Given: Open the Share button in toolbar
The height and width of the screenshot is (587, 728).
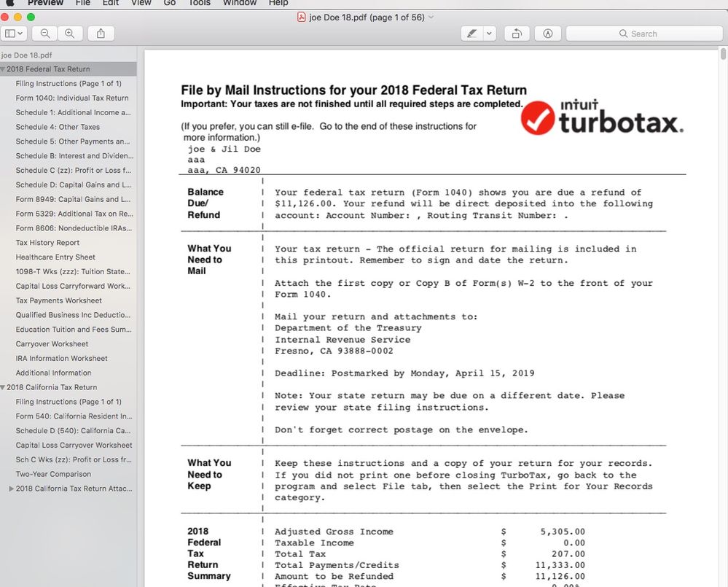Looking at the screenshot, I should pyautogui.click(x=101, y=34).
